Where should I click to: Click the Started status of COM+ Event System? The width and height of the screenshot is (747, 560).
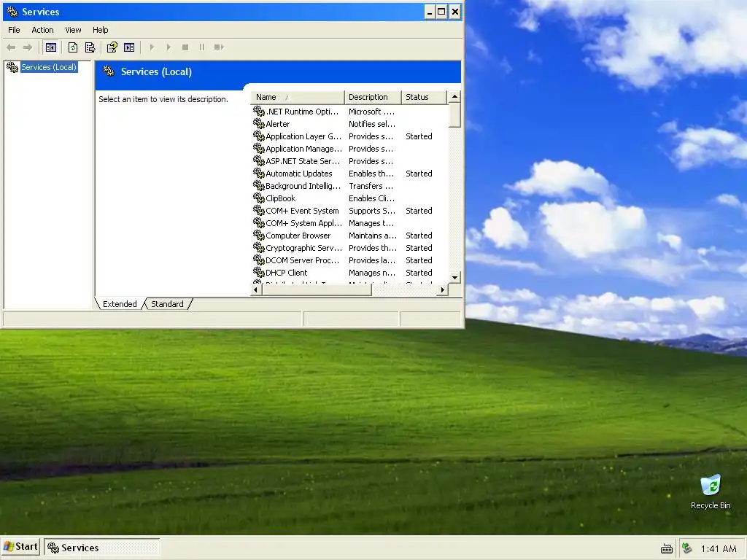click(x=419, y=211)
